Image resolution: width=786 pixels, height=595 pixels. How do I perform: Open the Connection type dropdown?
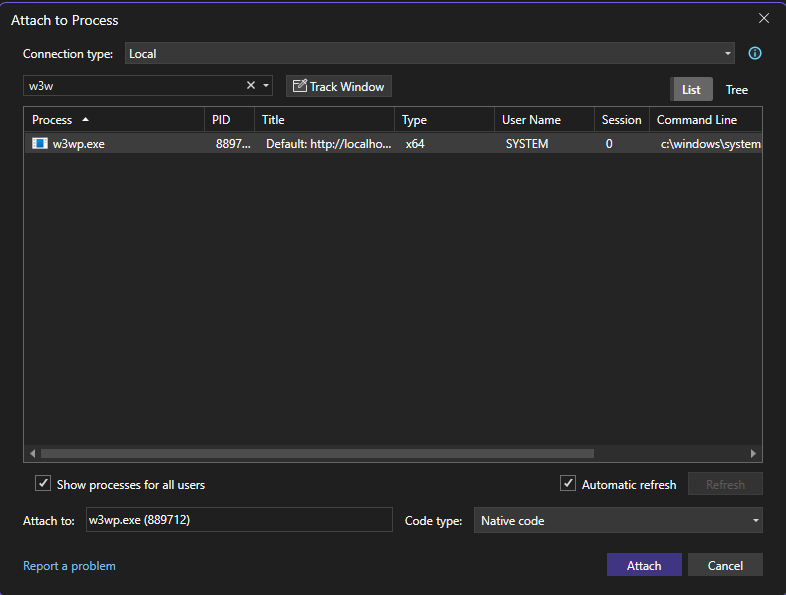(x=430, y=54)
